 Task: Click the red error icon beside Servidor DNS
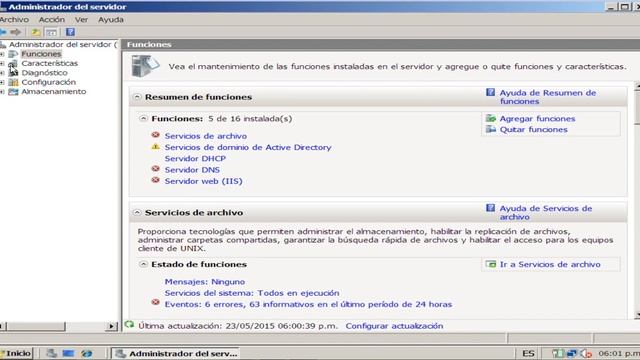156,169
